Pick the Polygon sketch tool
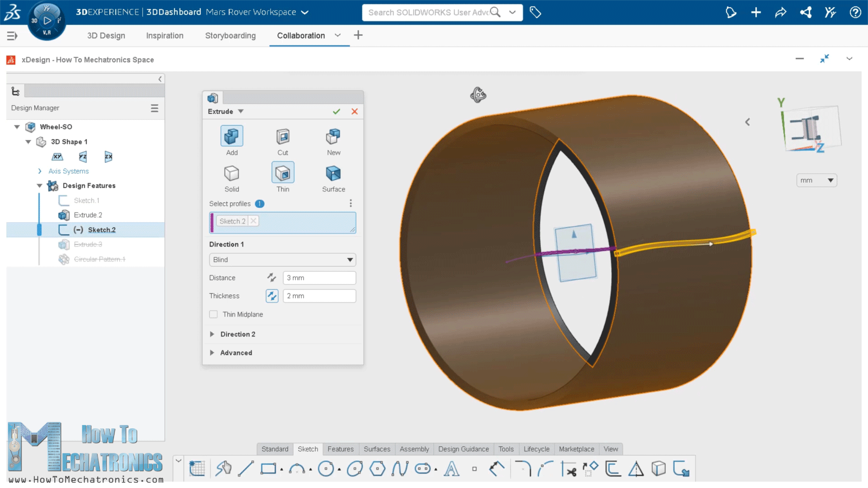 coord(378,468)
